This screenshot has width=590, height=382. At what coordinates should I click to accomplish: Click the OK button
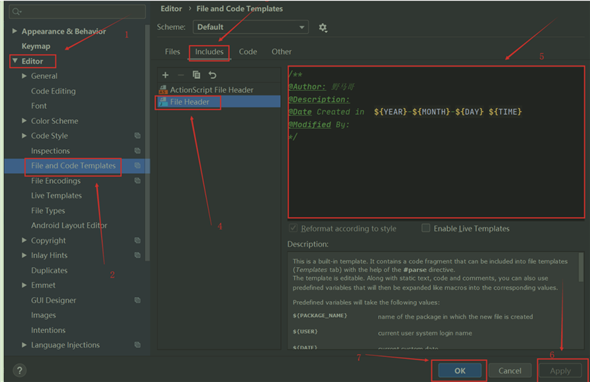460,371
